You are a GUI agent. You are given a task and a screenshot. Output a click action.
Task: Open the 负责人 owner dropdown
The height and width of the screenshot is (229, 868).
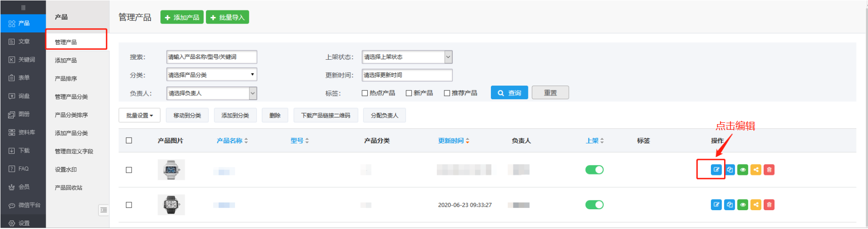[x=212, y=93]
